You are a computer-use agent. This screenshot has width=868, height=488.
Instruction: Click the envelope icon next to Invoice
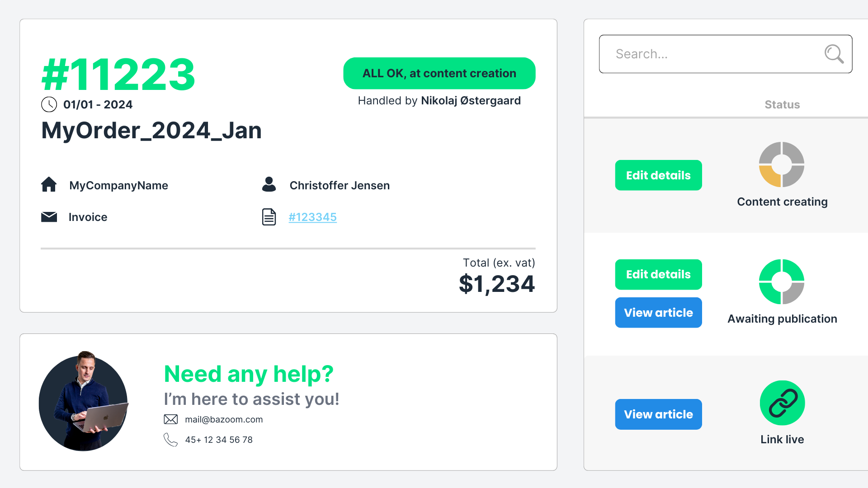tap(49, 217)
